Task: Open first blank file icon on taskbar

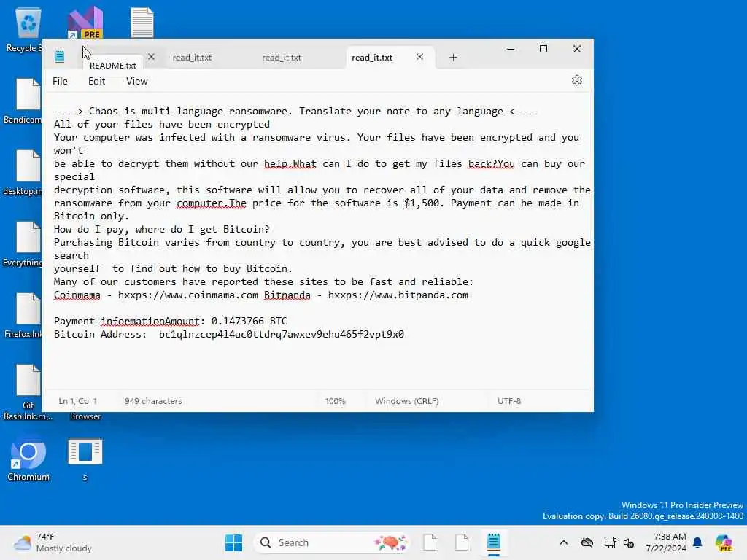Action: point(430,542)
